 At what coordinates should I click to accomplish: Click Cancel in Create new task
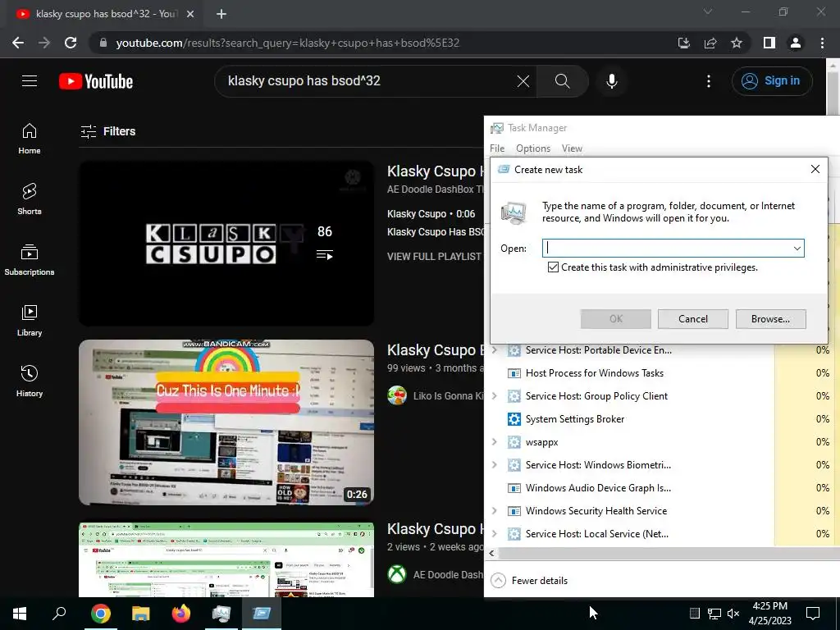pos(692,319)
